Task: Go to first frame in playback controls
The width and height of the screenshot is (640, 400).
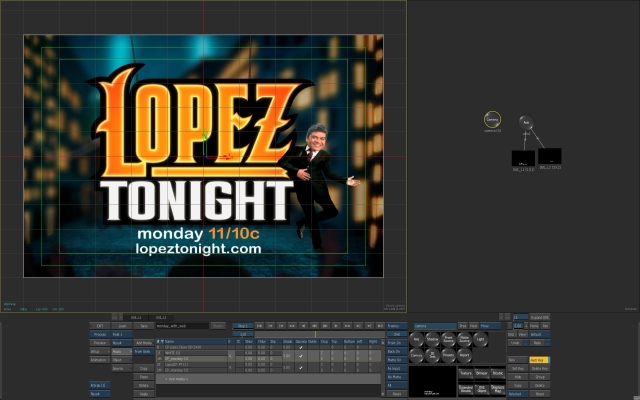Action: tap(259, 326)
